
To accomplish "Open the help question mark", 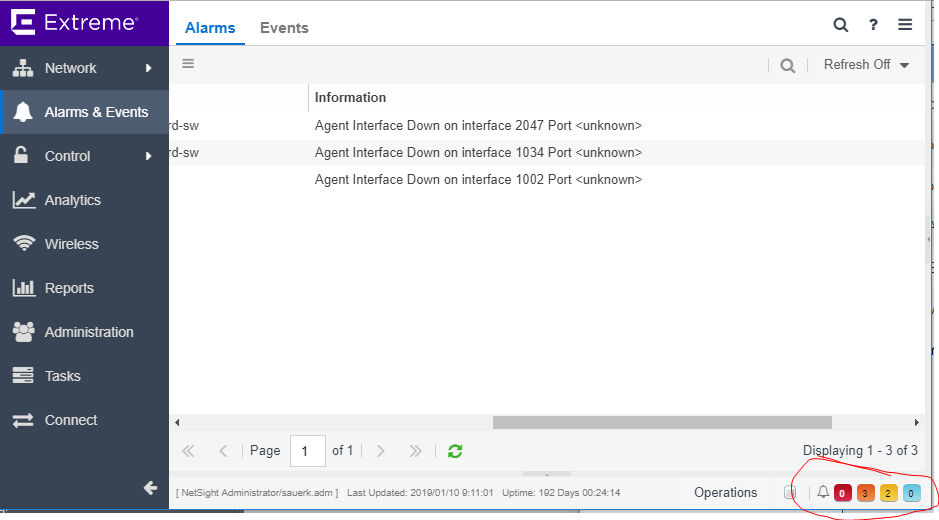I will [873, 25].
